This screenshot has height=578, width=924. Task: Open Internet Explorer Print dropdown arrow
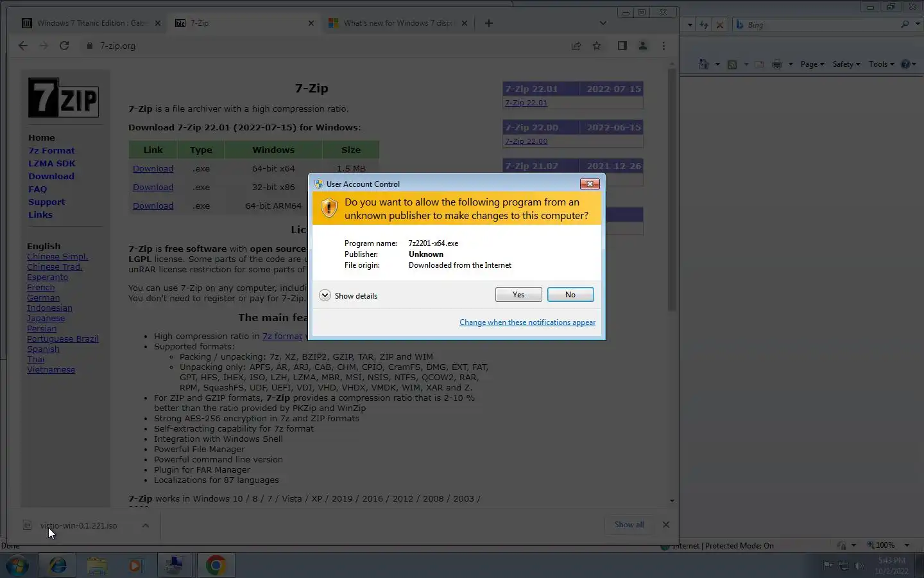point(791,64)
